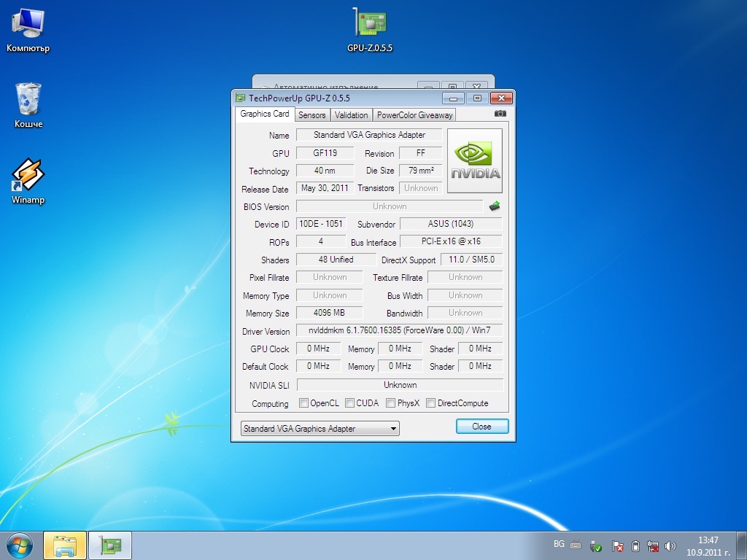The height and width of the screenshot is (560, 747).
Task: Click the Bus Width Unknown field
Action: coord(465,295)
